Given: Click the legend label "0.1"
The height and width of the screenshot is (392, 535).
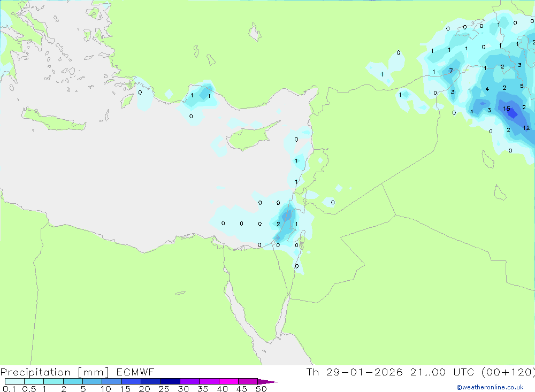Looking at the screenshot, I should click(9, 389).
